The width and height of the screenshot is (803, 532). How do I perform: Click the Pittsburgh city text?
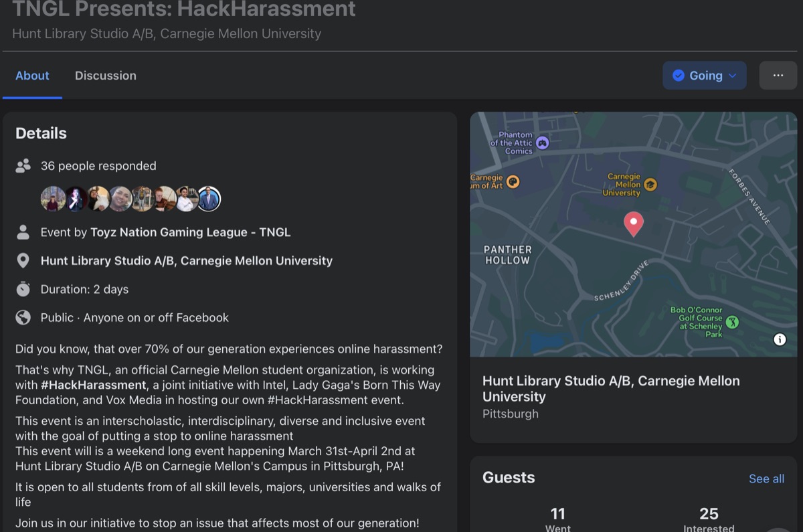[511, 414]
